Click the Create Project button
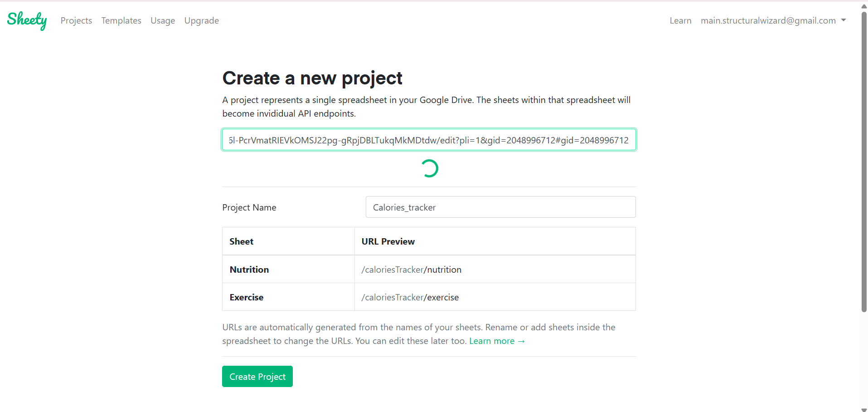 (x=257, y=377)
